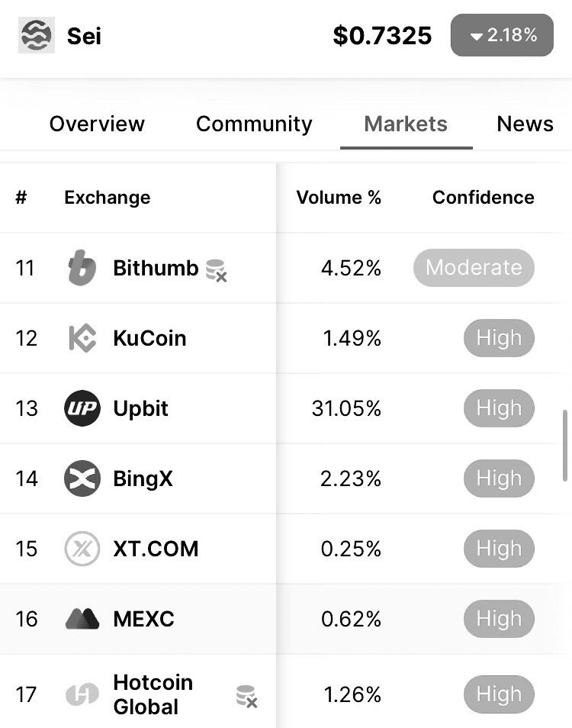This screenshot has height=728, width=572.
Task: Click the Moderate confidence badge for Bithumb
Action: (x=474, y=267)
